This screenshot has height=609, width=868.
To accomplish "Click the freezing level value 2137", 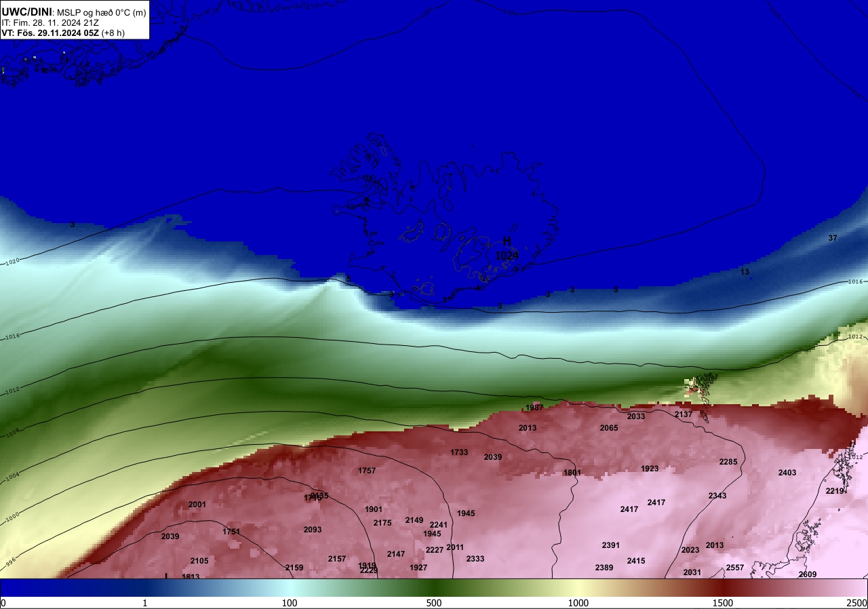I will click(684, 414).
